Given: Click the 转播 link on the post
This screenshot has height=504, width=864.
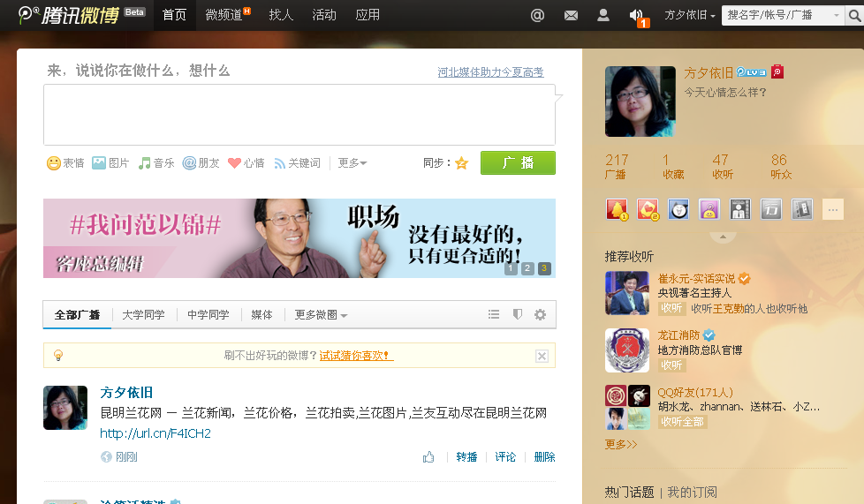Looking at the screenshot, I should pyautogui.click(x=466, y=457).
